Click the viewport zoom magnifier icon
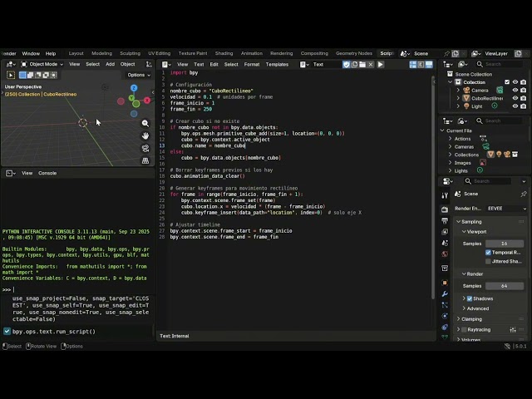The width and height of the screenshot is (532, 399). [x=145, y=124]
